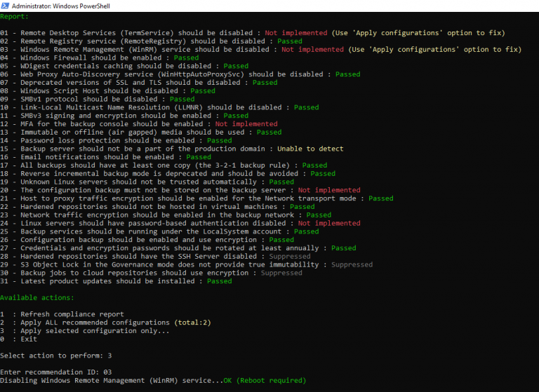
Task: Click the 'OK (Reboot required)' result text
Action: [265, 381]
